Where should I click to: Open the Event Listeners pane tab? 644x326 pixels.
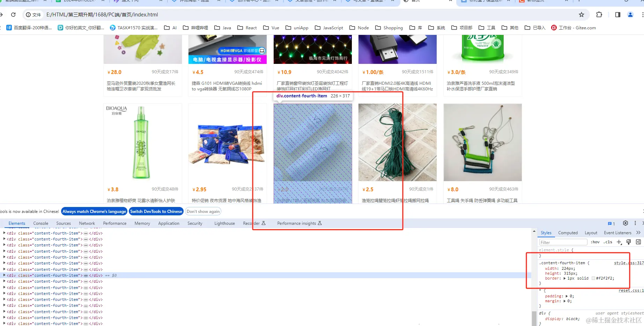click(617, 233)
